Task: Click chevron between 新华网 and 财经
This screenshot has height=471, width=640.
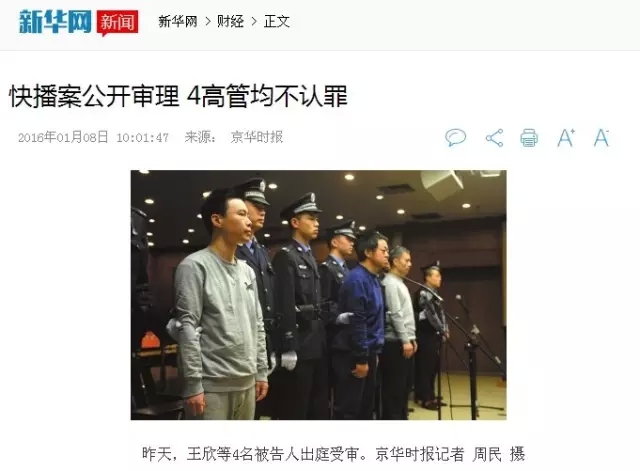Action: pos(208,22)
